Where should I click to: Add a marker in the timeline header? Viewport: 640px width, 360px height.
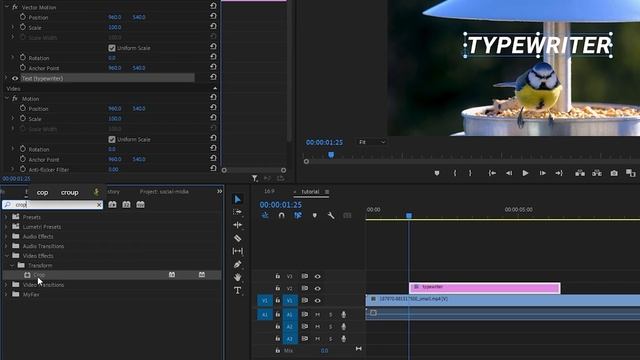click(x=314, y=216)
